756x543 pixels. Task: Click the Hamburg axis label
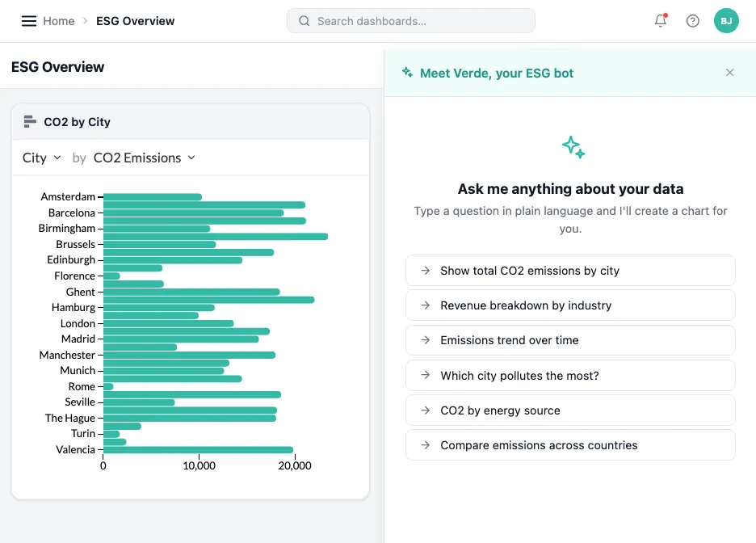point(73,307)
